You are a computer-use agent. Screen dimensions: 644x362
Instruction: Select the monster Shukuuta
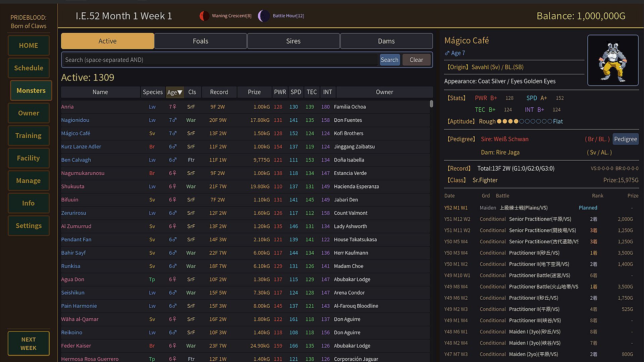pos(245,186)
